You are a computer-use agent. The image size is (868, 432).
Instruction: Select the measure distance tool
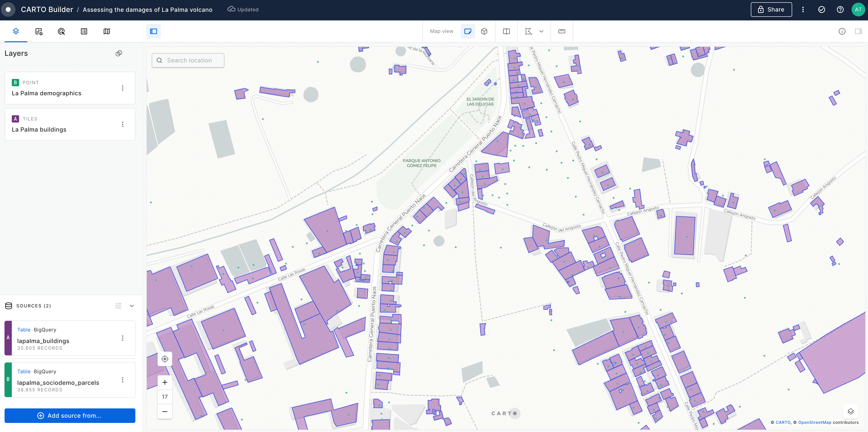[x=562, y=31]
